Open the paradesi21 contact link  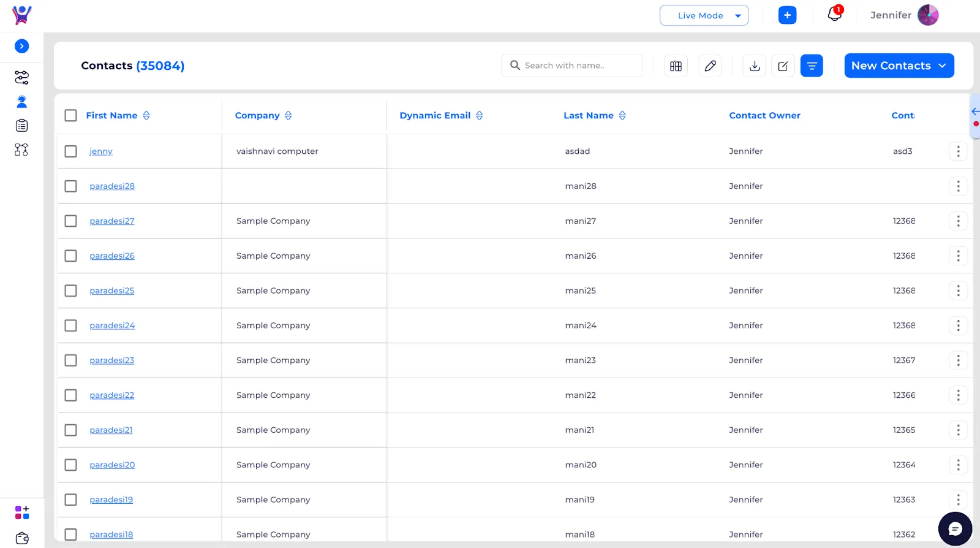111,430
